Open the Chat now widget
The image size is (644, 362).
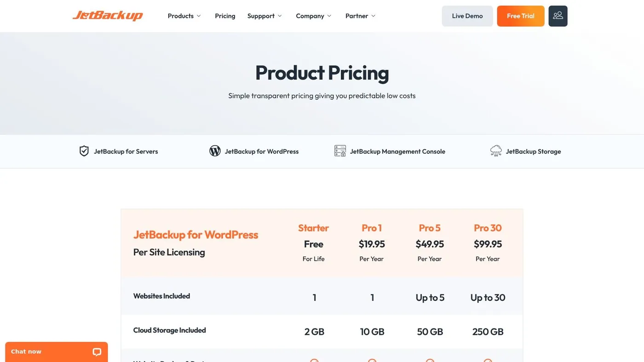pyautogui.click(x=57, y=352)
